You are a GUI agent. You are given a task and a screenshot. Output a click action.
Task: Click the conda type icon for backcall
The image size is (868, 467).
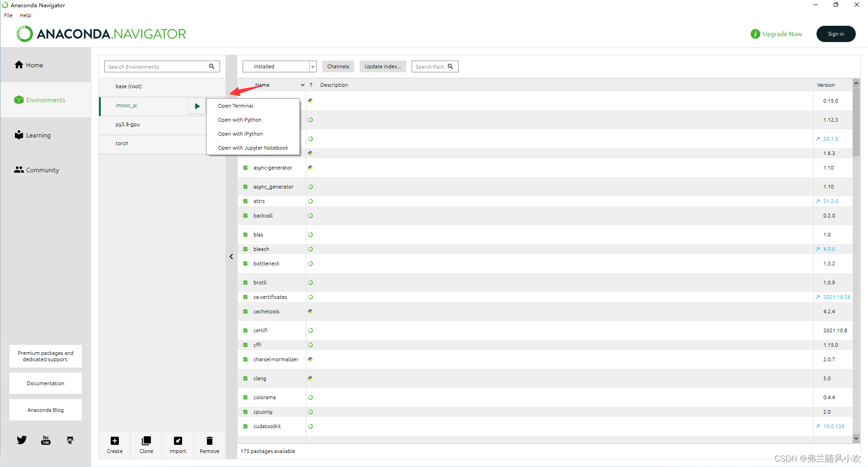310,216
